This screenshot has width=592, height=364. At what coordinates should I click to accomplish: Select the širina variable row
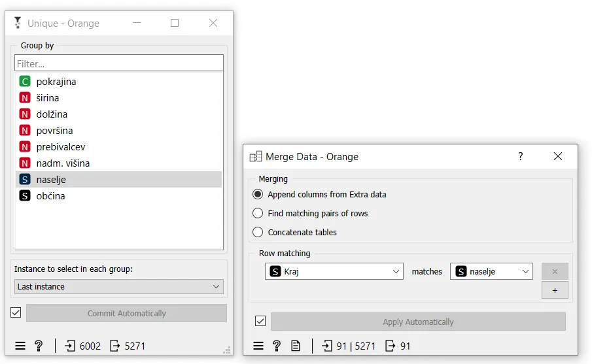point(118,98)
